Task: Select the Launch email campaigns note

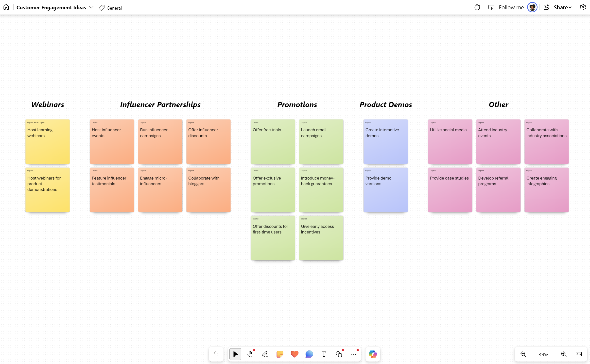Action: 321,142
